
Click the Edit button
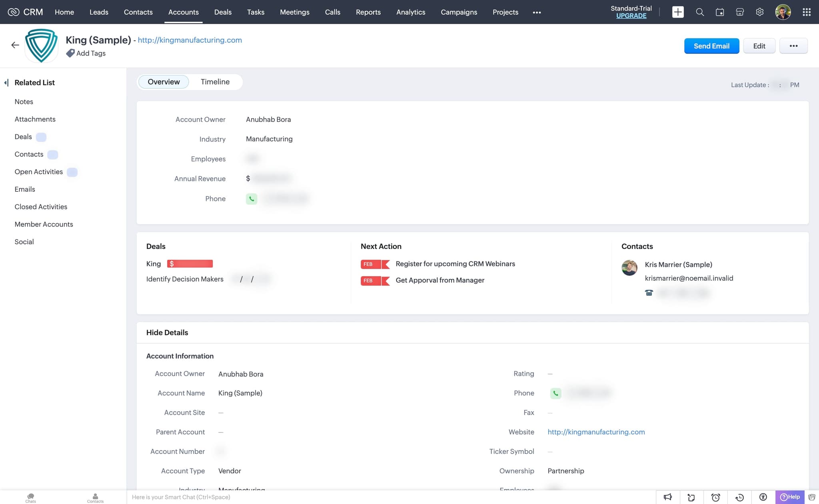(x=759, y=46)
